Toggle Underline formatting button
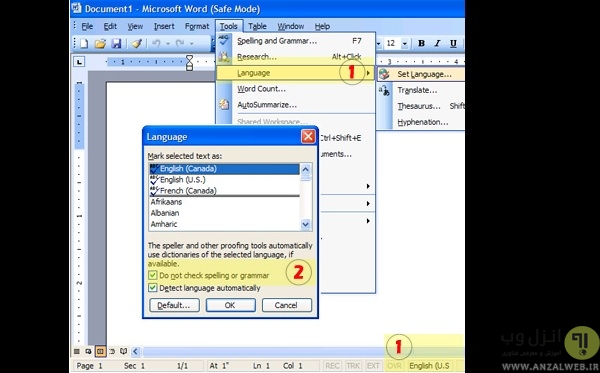Screen dimensions: 600x373 pos(453,44)
